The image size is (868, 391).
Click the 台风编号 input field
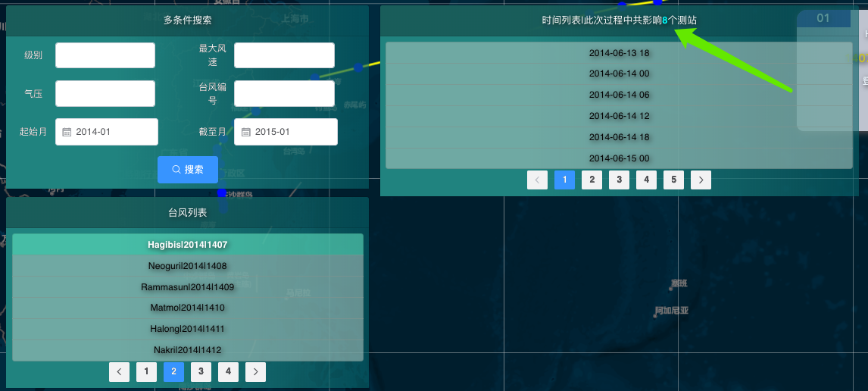click(x=284, y=94)
